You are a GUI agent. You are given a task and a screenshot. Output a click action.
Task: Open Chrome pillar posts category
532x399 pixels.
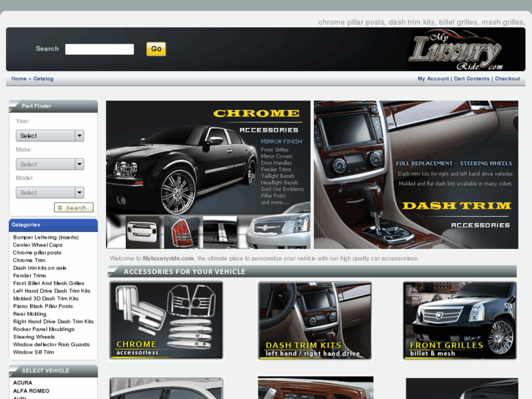37,253
